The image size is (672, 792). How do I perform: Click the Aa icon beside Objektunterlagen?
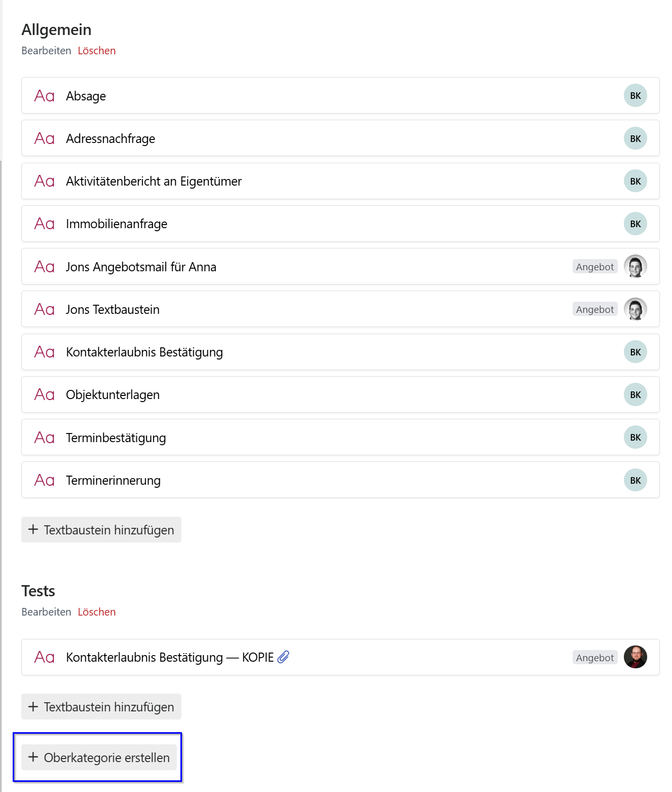click(x=44, y=395)
